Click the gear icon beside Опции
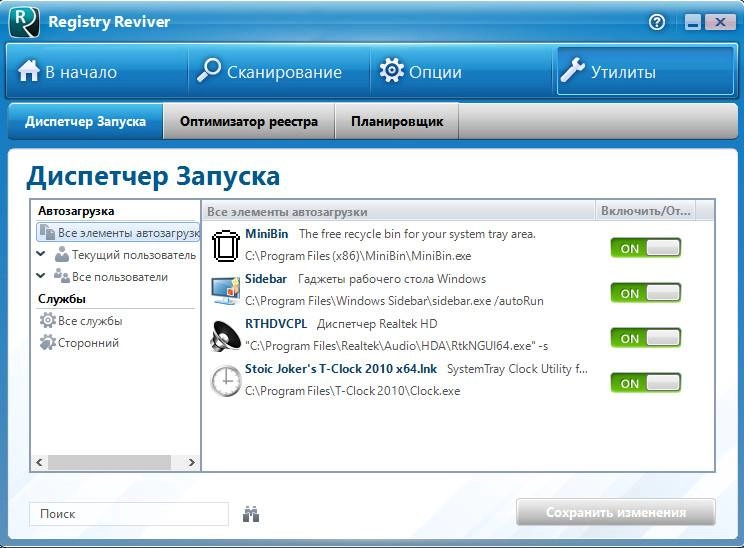The width and height of the screenshot is (744, 548). (391, 70)
